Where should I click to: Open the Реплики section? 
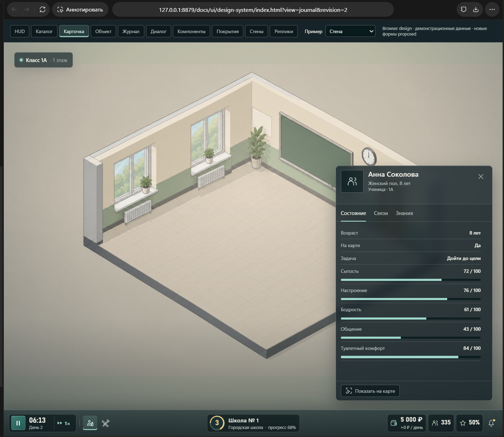[x=284, y=31]
